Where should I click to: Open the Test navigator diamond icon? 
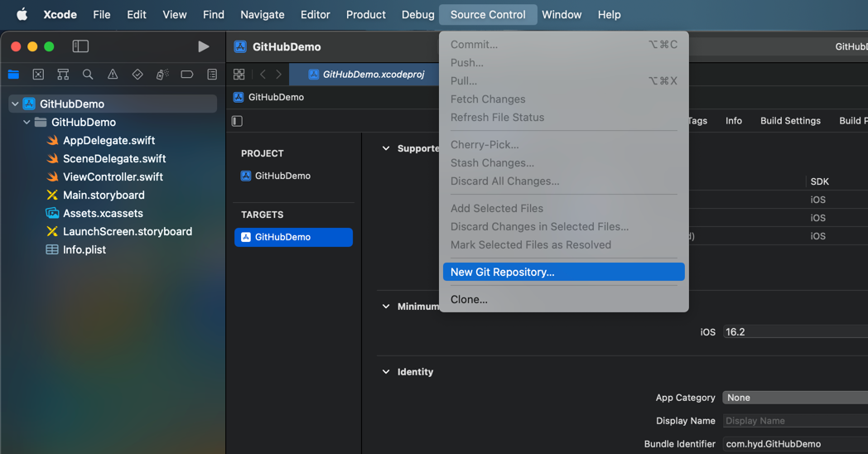pos(137,75)
